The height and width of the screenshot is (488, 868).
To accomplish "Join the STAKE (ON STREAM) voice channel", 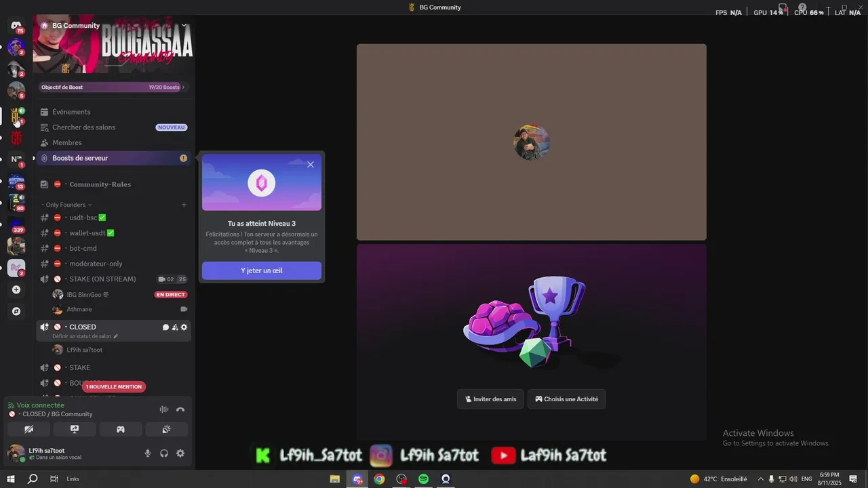I will point(113,279).
